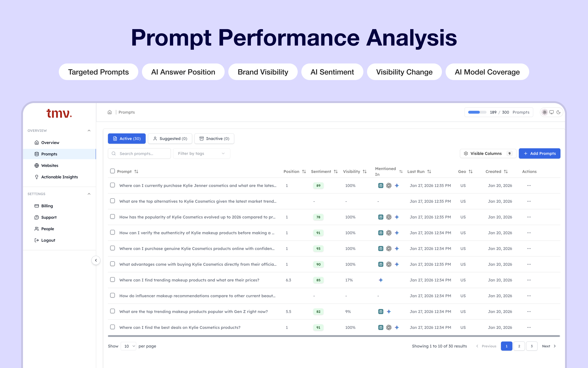588x368 pixels.
Task: Collapse the Overview sidebar section
Action: tap(89, 131)
